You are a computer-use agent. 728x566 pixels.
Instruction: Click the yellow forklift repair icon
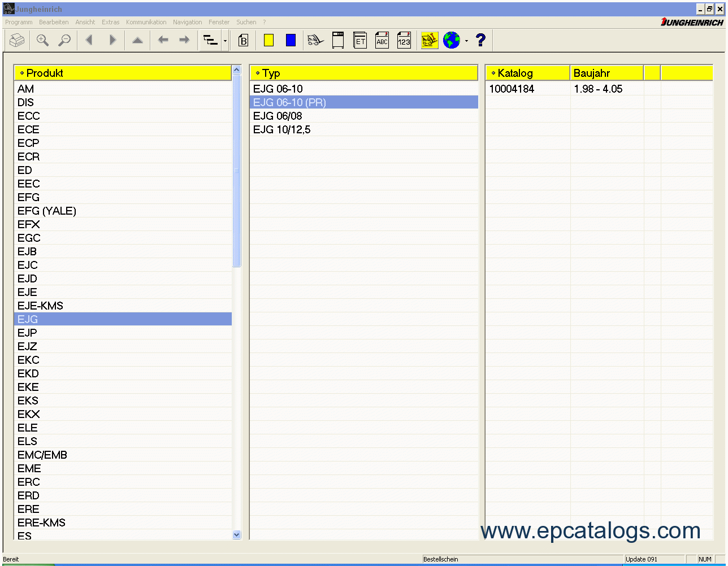(430, 40)
